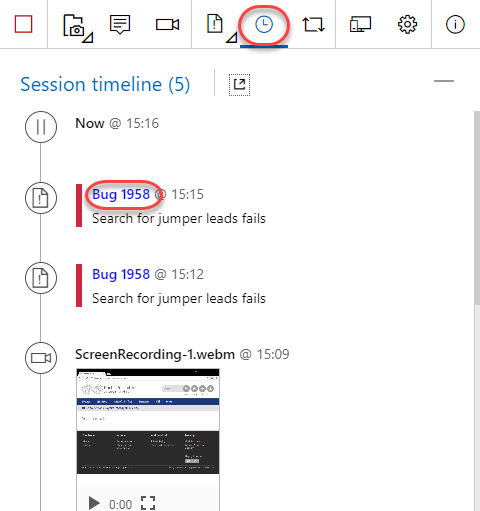The image size is (480, 511).
Task: Create a bug with the document icon
Action: (x=215, y=24)
